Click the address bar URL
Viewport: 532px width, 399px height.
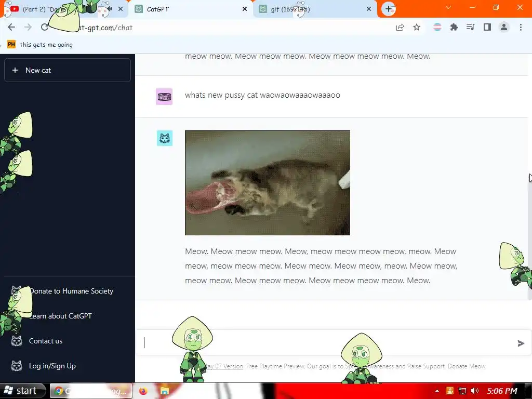click(105, 28)
